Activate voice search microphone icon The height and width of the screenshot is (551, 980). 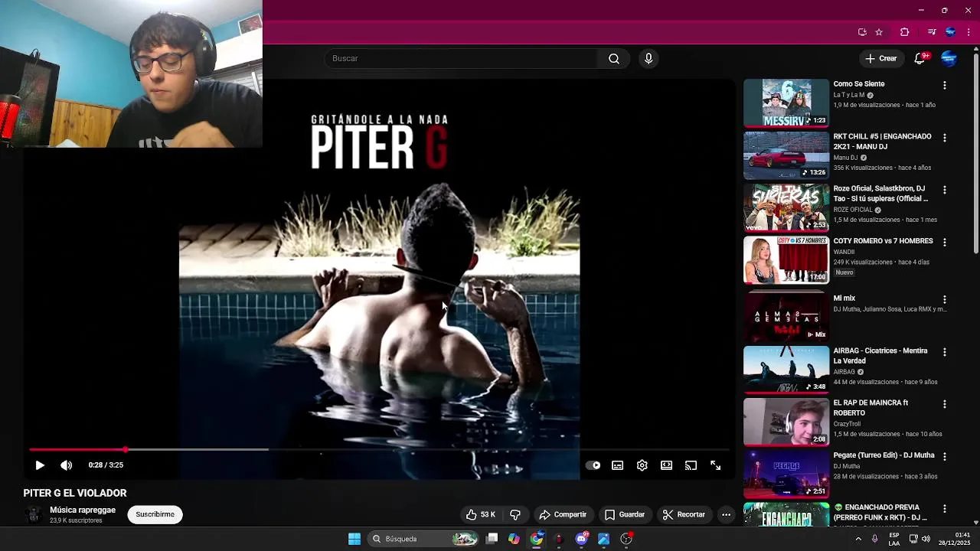pos(648,59)
